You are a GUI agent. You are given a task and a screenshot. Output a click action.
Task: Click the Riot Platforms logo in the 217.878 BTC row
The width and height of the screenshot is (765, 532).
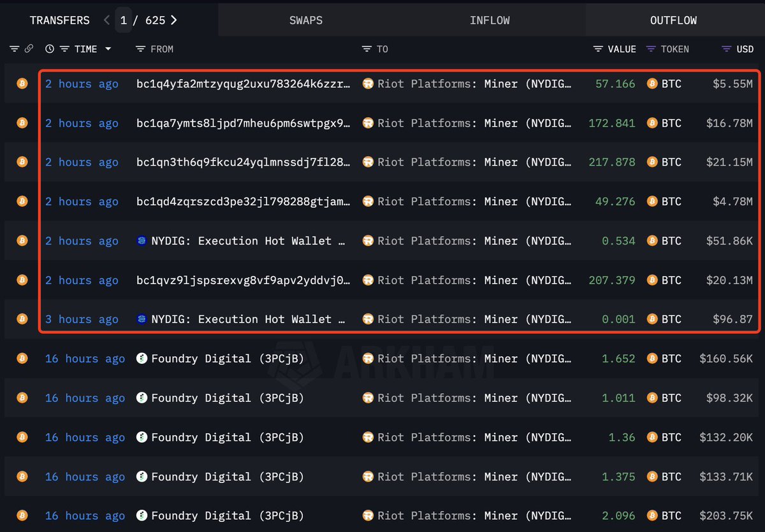(368, 162)
